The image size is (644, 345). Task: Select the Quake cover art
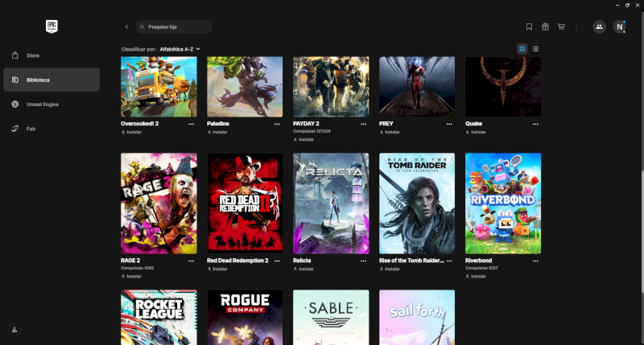(x=503, y=87)
